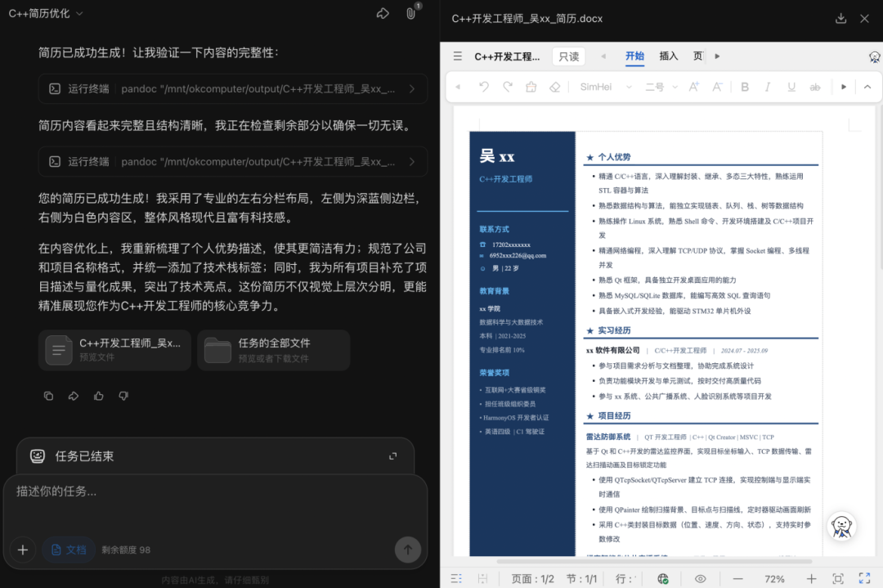Viewport: 883px width, 588px height.
Task: Select the format painter tool
Action: (531, 87)
